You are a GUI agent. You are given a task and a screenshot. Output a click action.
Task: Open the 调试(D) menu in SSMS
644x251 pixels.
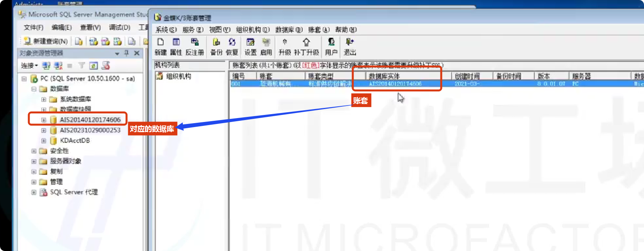click(120, 27)
